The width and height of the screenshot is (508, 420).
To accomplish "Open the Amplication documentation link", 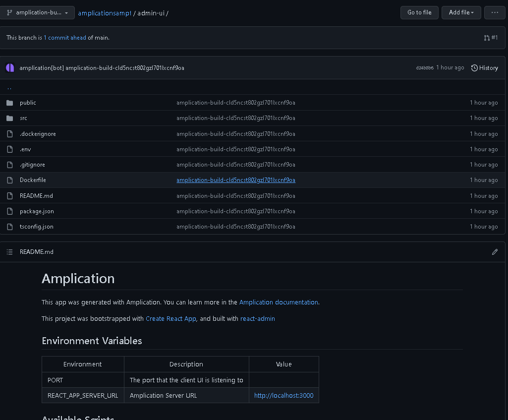I will [x=279, y=302].
